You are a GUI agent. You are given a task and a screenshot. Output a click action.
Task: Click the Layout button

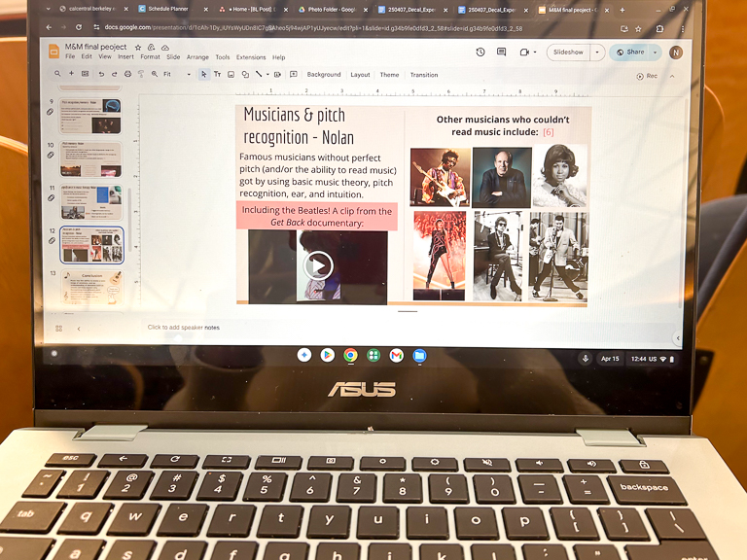tap(360, 75)
